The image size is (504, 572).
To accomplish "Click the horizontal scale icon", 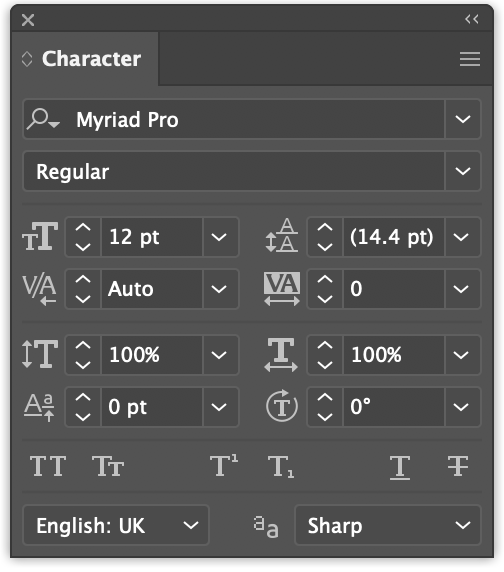I will click(281, 355).
